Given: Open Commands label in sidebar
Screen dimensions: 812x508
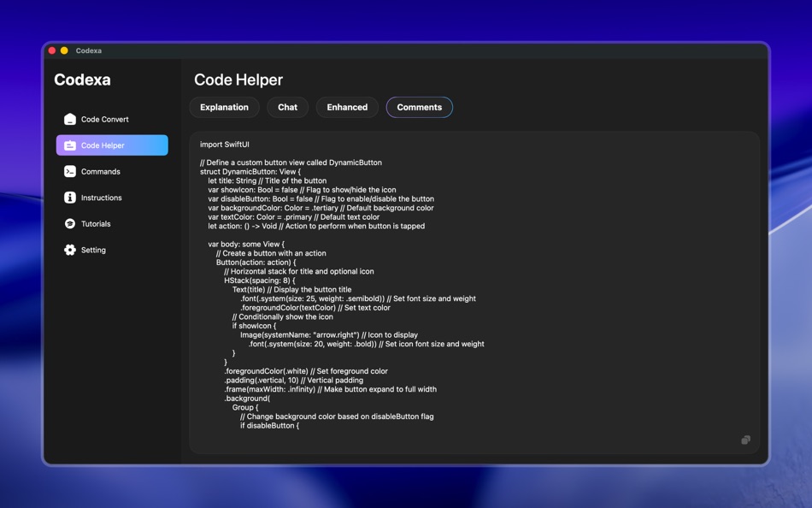Looking at the screenshot, I should coord(101,172).
